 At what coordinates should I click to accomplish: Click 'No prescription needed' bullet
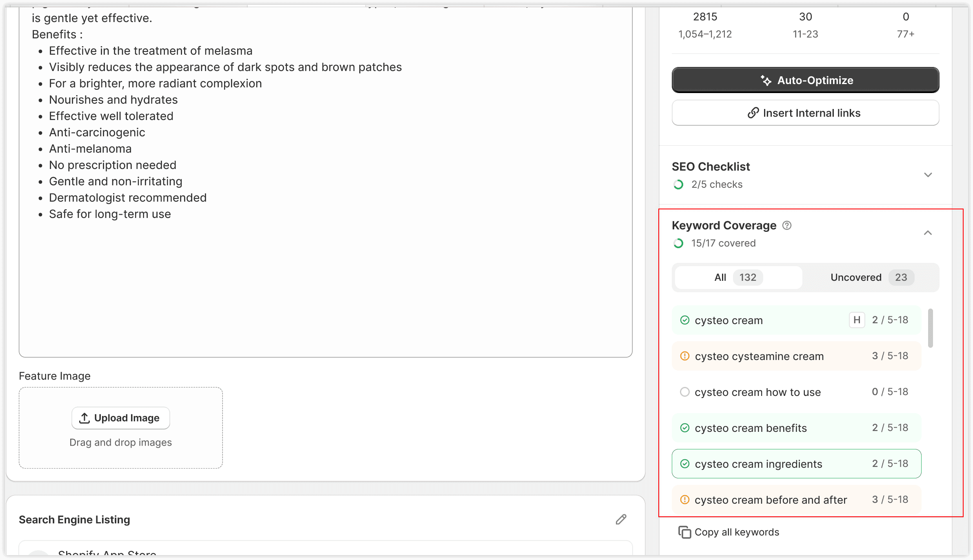coord(113,165)
